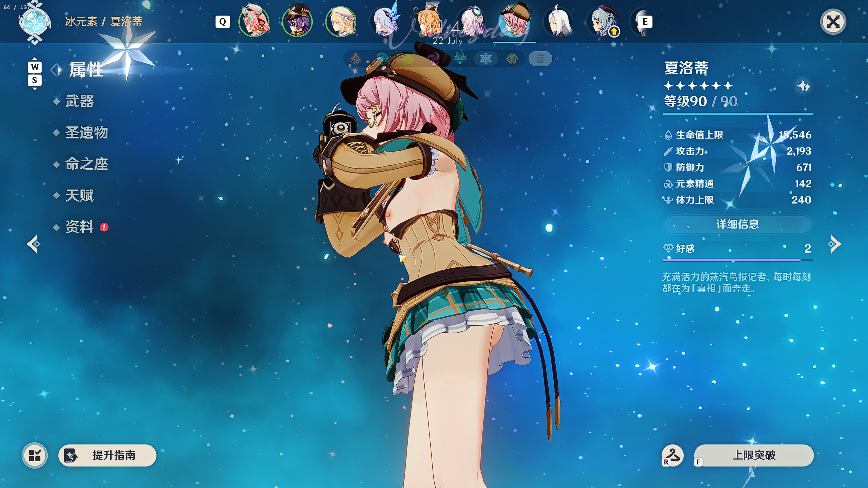Screen dimensions: 868x488
Task: Toggle the active Cryo snowflake filter
Action: click(x=486, y=59)
